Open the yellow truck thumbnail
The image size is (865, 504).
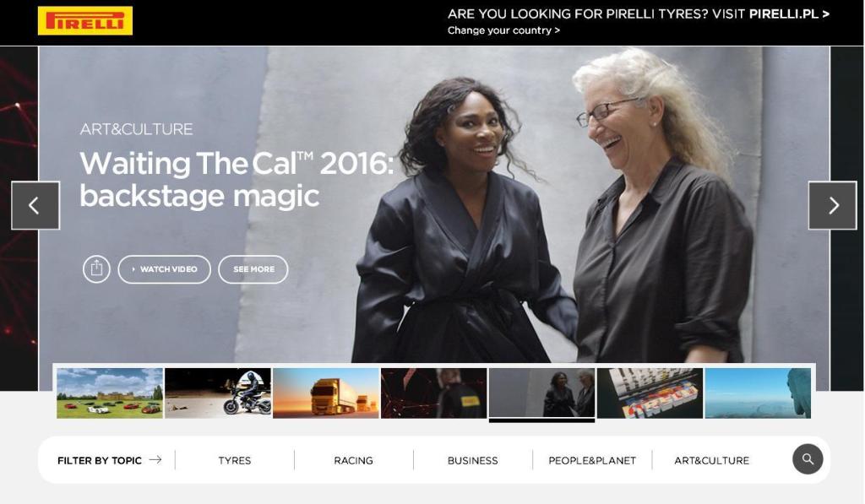(x=326, y=393)
